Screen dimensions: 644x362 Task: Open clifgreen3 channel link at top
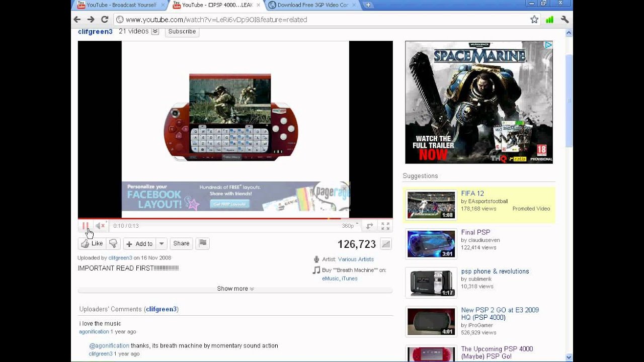[x=95, y=32]
